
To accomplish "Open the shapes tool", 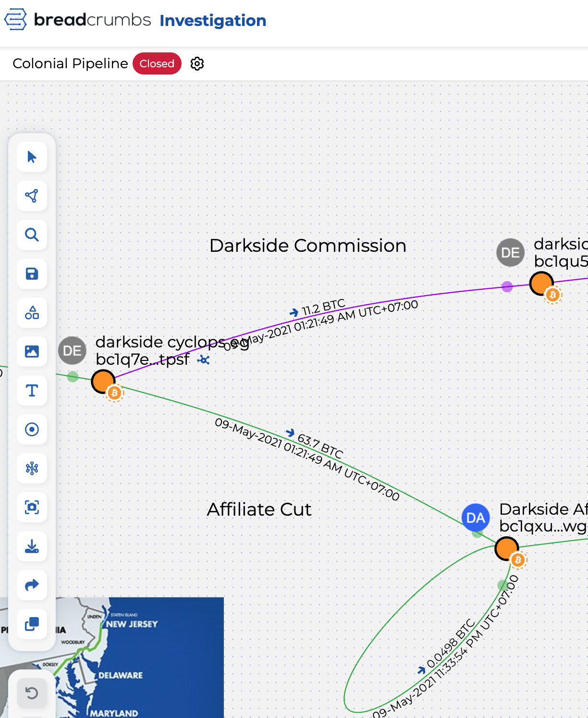I will tap(32, 313).
